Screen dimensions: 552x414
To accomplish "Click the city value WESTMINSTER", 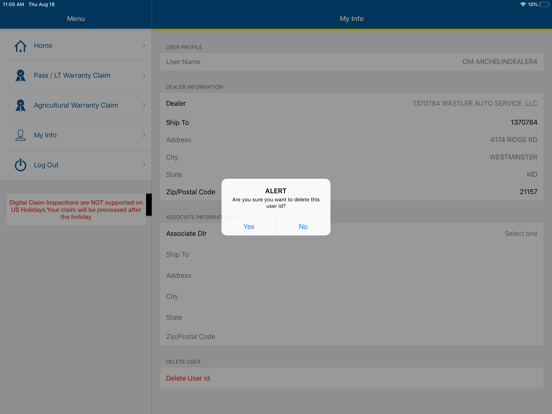I will pos(513,157).
